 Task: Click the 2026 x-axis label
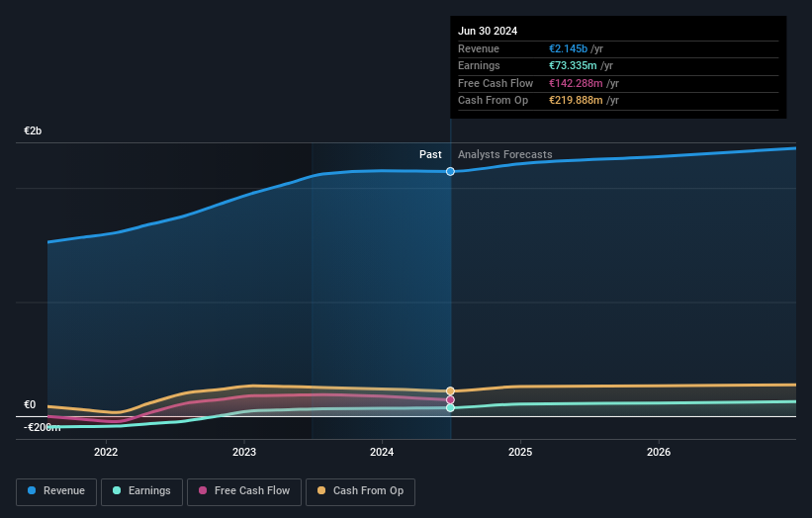pyautogui.click(x=658, y=452)
